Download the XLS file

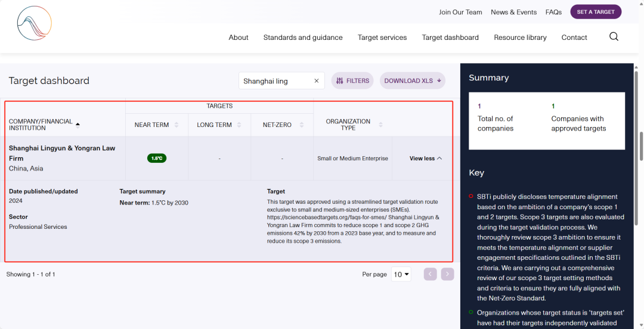[x=413, y=81]
